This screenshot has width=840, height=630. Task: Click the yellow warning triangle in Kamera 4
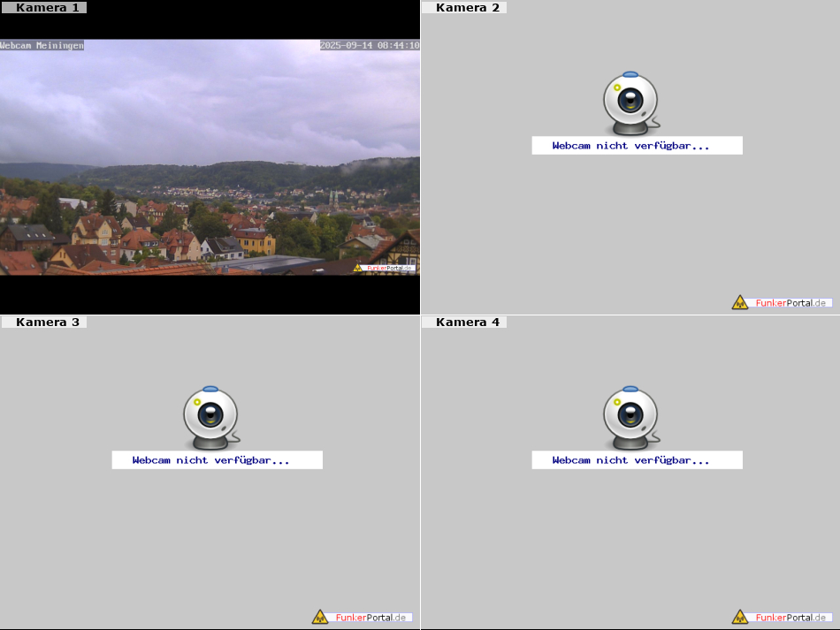[740, 617]
